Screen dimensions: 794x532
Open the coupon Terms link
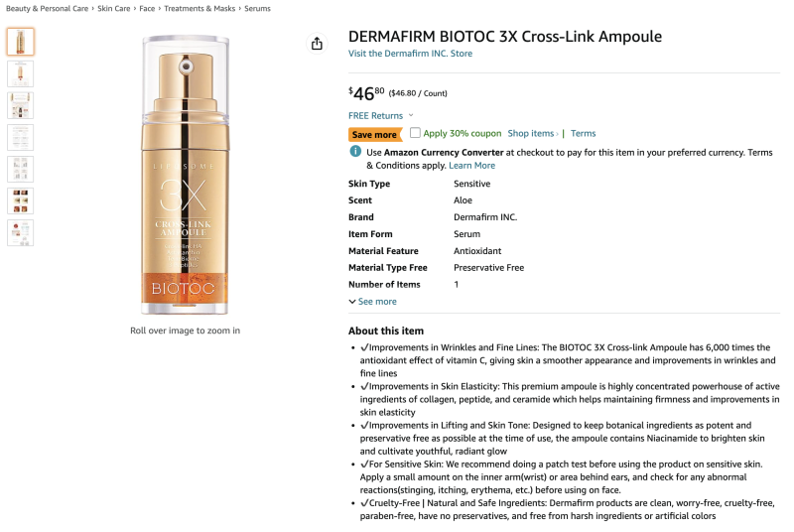[x=583, y=134]
